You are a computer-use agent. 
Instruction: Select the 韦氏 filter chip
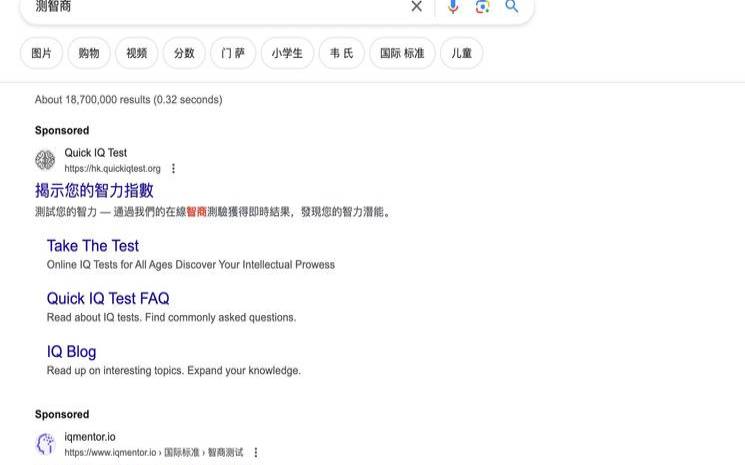click(342, 53)
